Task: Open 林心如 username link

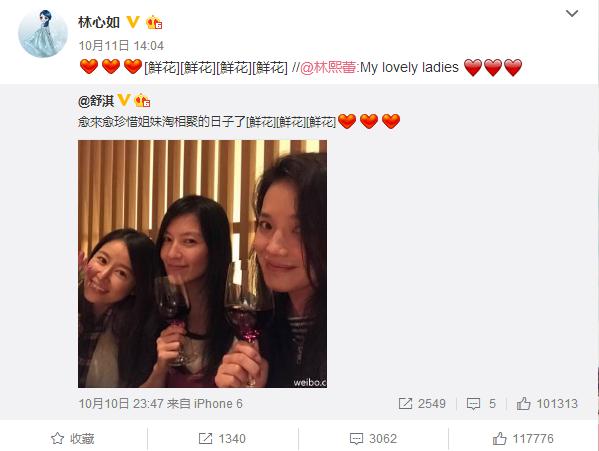Action: 99,22
